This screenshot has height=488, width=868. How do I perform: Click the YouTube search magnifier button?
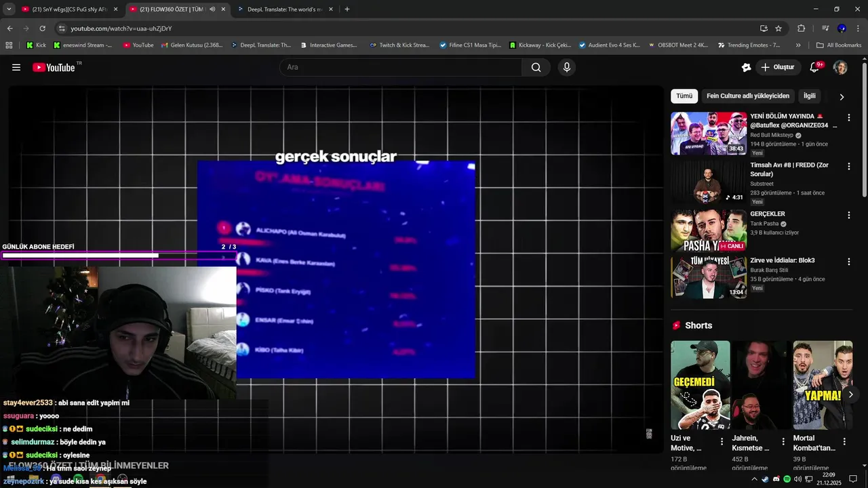tap(536, 67)
